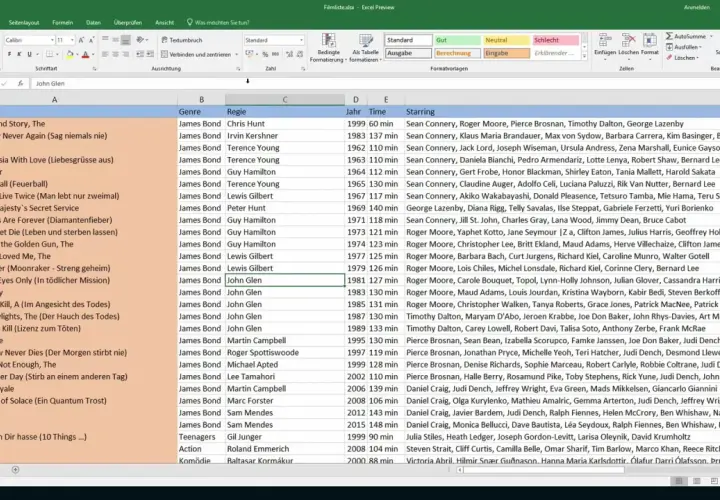Click the Was möchten Sie tun search

(218, 22)
